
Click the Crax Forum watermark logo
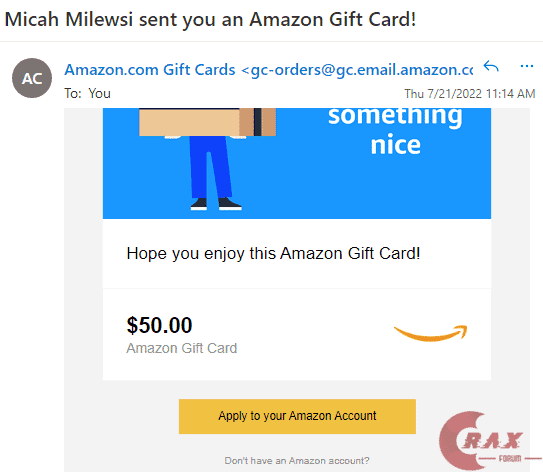(485, 441)
